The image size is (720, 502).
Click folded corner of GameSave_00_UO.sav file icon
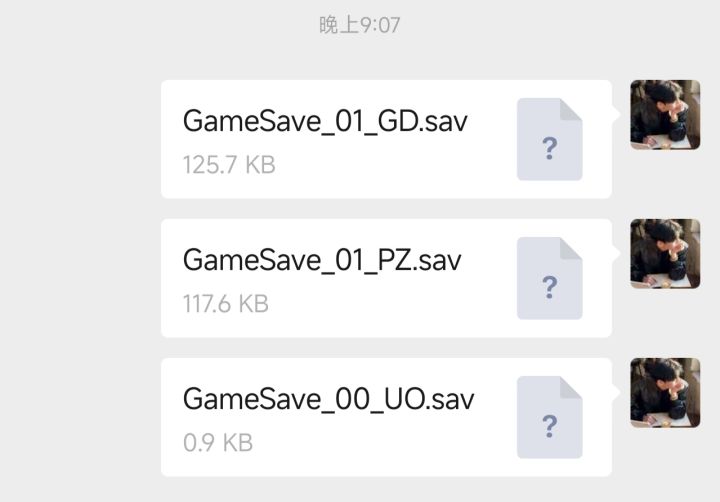(571, 387)
